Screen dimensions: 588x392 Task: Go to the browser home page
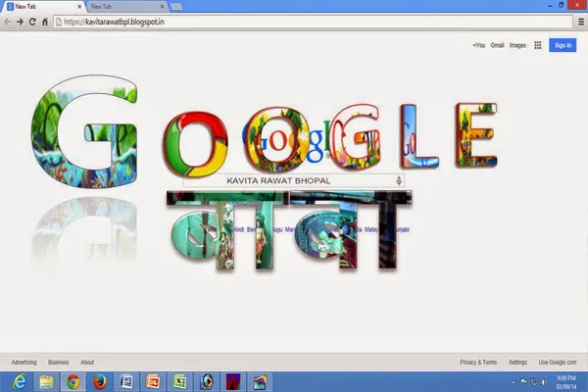[x=45, y=22]
